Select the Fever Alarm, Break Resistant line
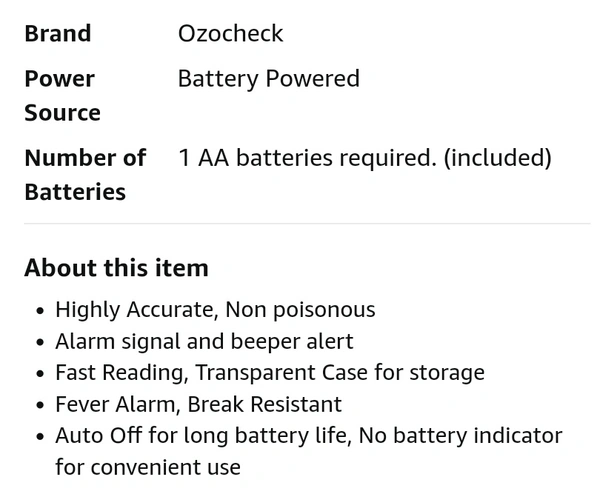The height and width of the screenshot is (491, 600). click(x=198, y=405)
